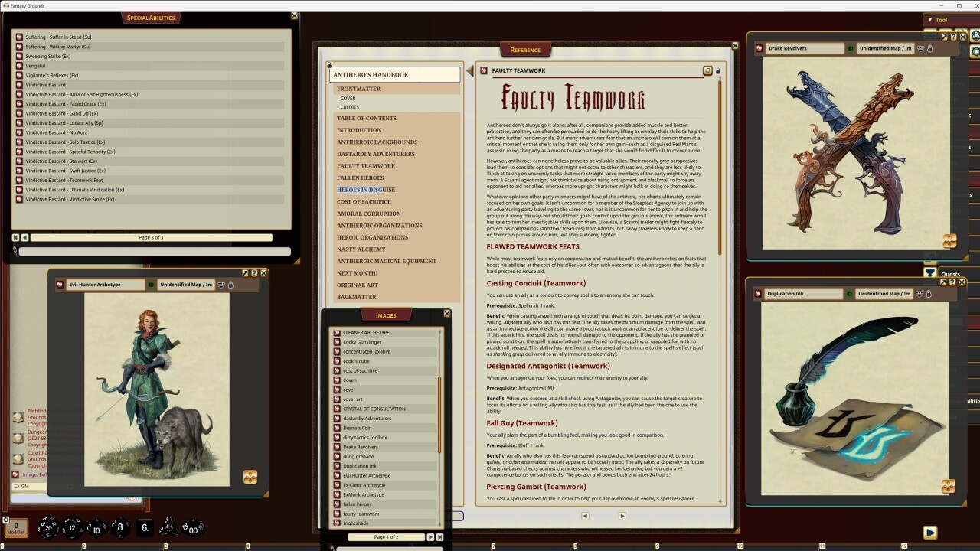Open the FALLEN HEROES chapter in the index
This screenshot has width=980, height=551.
[x=361, y=178]
